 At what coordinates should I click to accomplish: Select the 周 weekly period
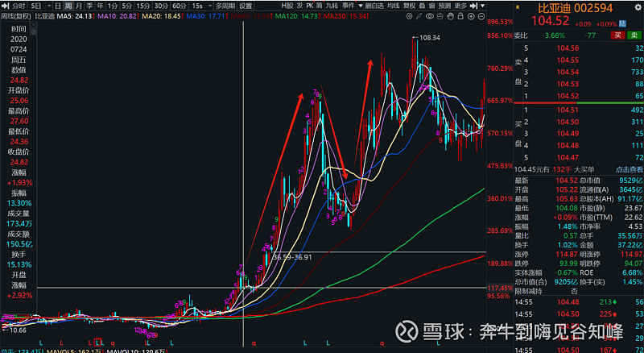(68, 6)
